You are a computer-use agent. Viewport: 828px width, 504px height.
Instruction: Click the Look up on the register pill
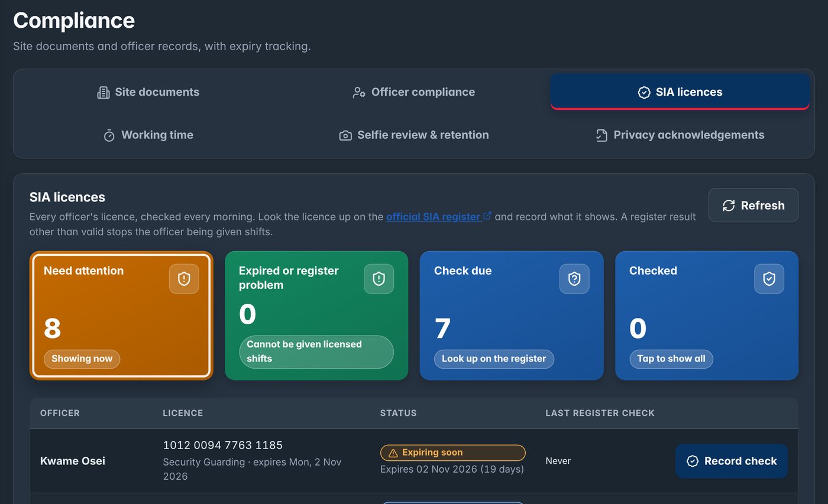tap(494, 359)
